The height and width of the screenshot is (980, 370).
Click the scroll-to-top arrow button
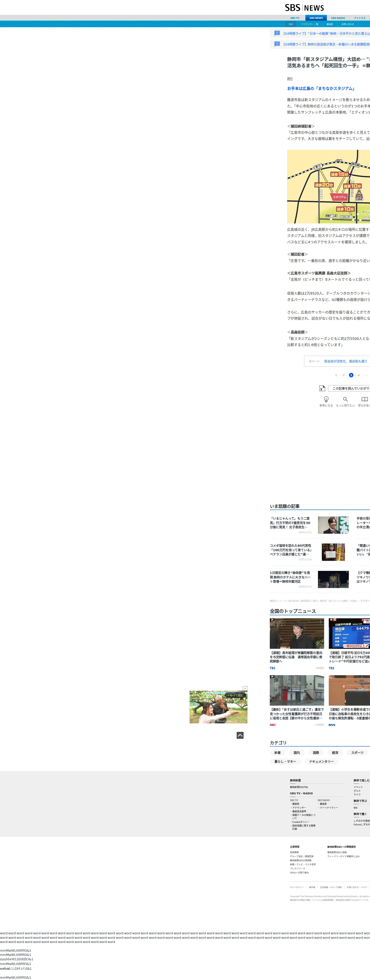(x=240, y=735)
